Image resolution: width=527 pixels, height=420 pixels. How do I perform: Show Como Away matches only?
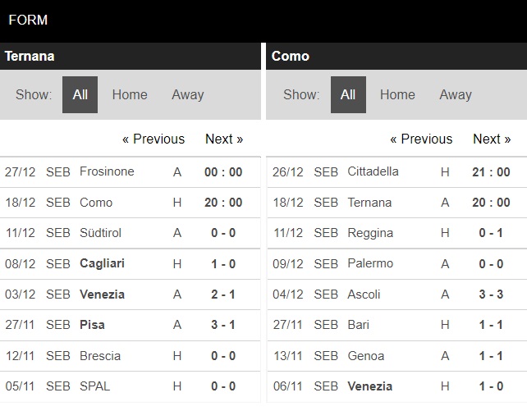[x=456, y=94]
